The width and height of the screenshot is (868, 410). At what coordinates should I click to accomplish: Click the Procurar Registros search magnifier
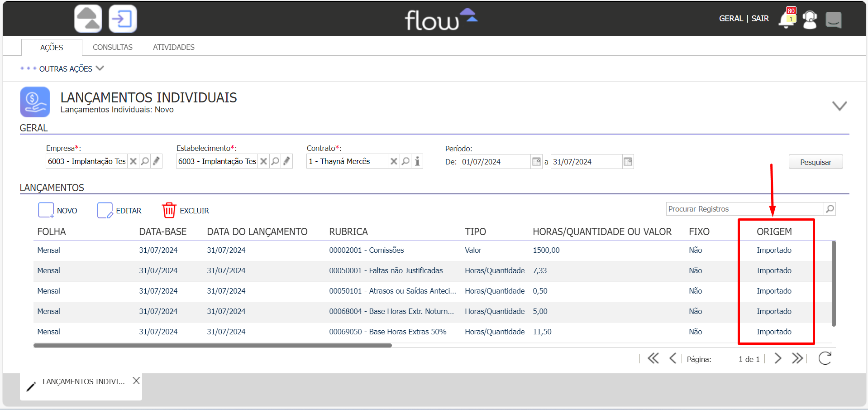point(830,209)
